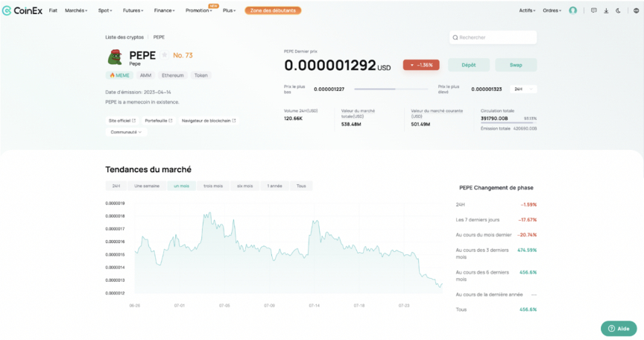Image resolution: width=644 pixels, height=340 pixels.
Task: Select the Une semaine chart tab
Action: pos(147,186)
